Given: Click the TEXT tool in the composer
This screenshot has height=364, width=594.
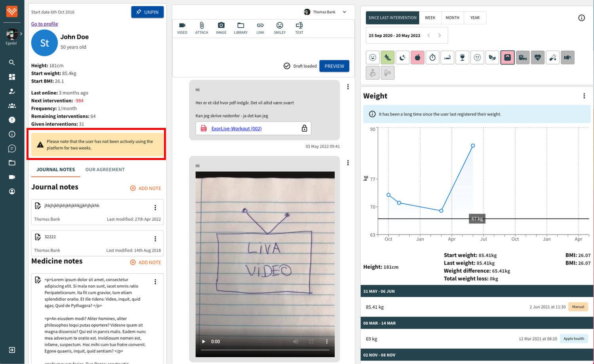Looking at the screenshot, I should [299, 28].
